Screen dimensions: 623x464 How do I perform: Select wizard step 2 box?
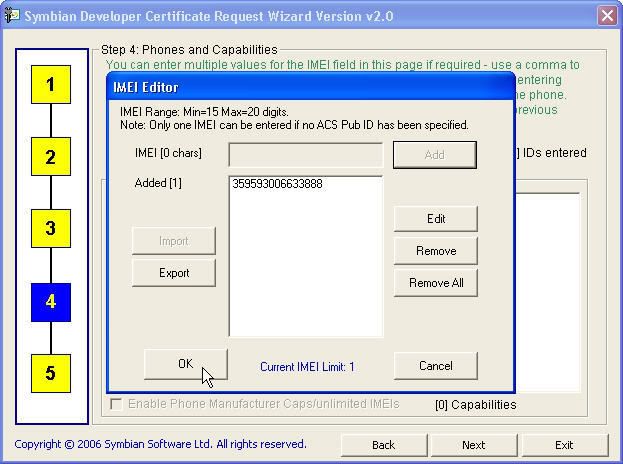(50, 157)
